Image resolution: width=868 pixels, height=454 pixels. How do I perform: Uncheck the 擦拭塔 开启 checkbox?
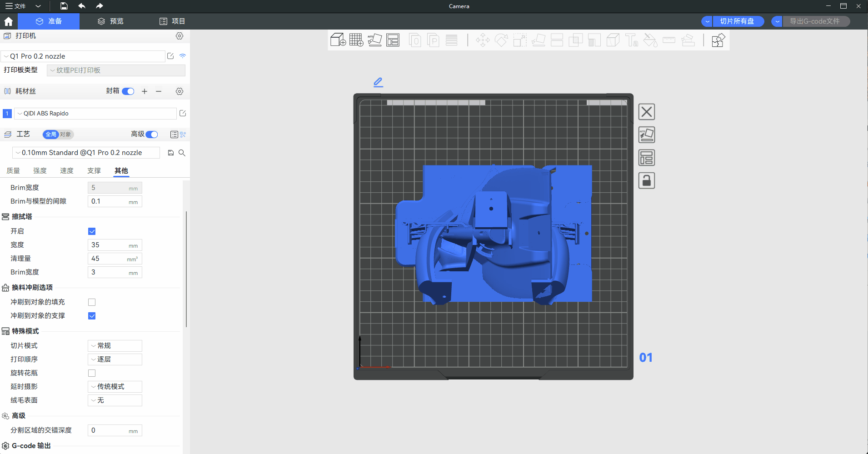coord(92,231)
